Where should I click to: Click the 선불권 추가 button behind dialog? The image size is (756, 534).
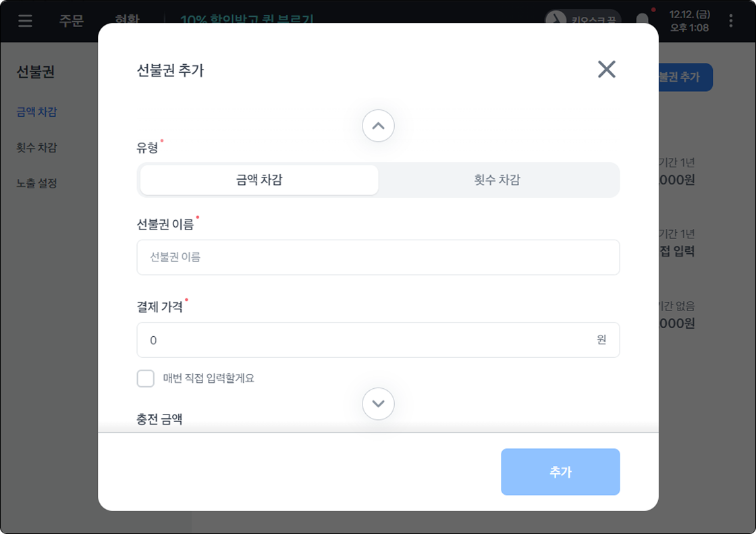pyautogui.click(x=684, y=77)
